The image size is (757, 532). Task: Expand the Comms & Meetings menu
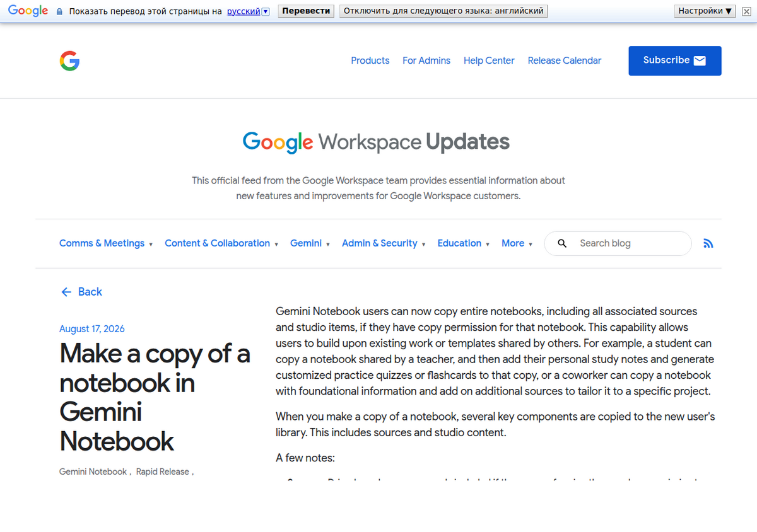pyautogui.click(x=106, y=243)
